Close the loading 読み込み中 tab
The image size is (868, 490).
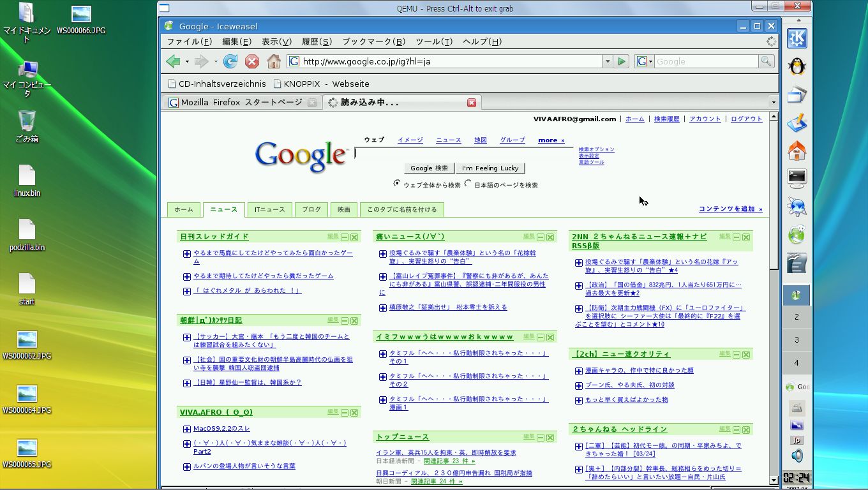click(472, 102)
